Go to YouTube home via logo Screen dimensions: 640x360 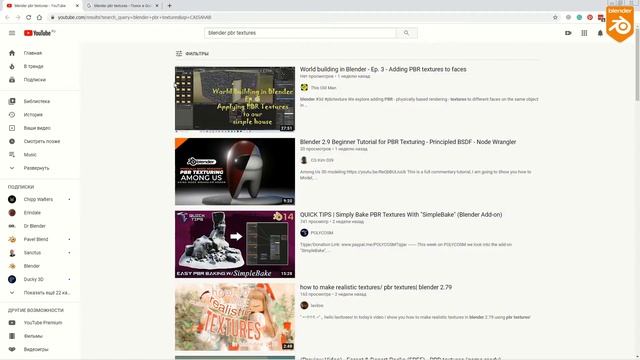(x=38, y=33)
